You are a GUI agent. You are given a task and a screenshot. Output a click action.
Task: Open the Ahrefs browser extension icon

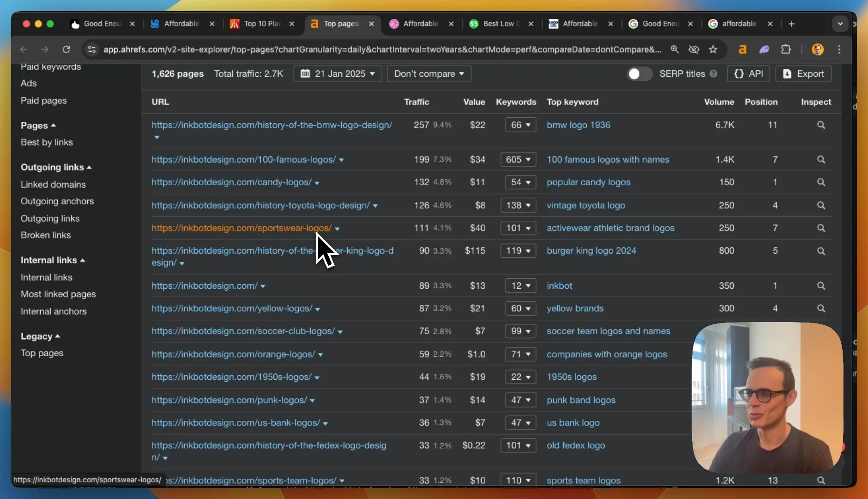pyautogui.click(x=742, y=49)
